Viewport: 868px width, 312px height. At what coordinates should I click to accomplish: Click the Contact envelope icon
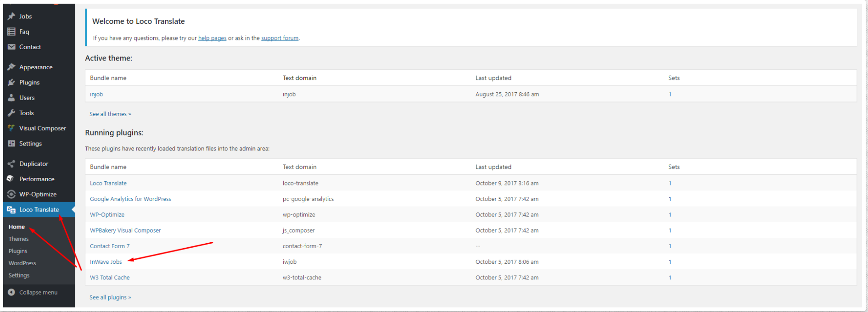click(x=11, y=47)
